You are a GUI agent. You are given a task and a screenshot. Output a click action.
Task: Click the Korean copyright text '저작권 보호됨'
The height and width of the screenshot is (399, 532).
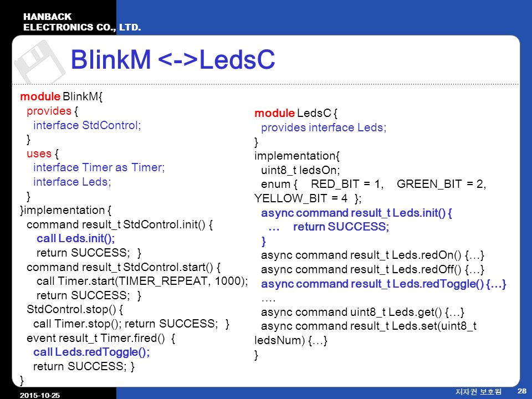(478, 392)
